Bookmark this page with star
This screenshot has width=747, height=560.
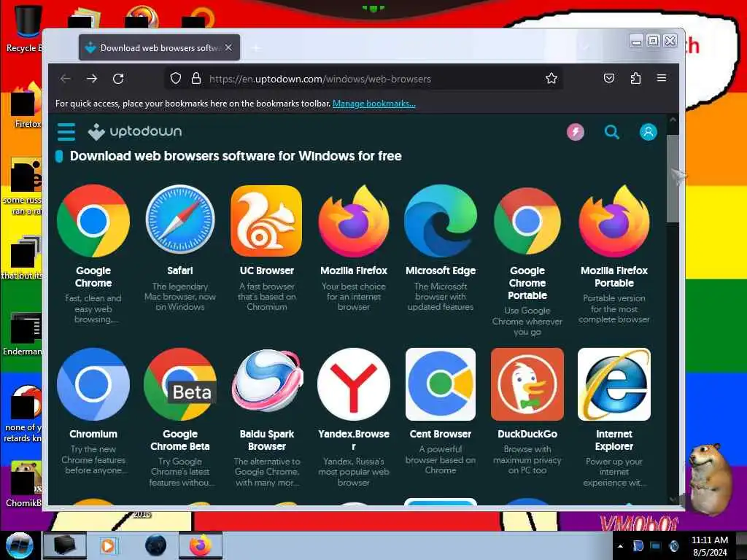click(551, 78)
